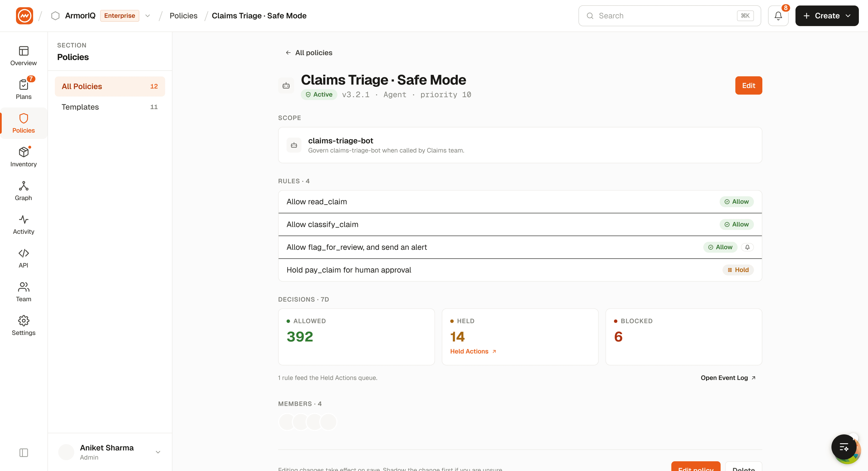Open the Inventory sidebar section
The width and height of the screenshot is (868, 471).
coord(24,157)
